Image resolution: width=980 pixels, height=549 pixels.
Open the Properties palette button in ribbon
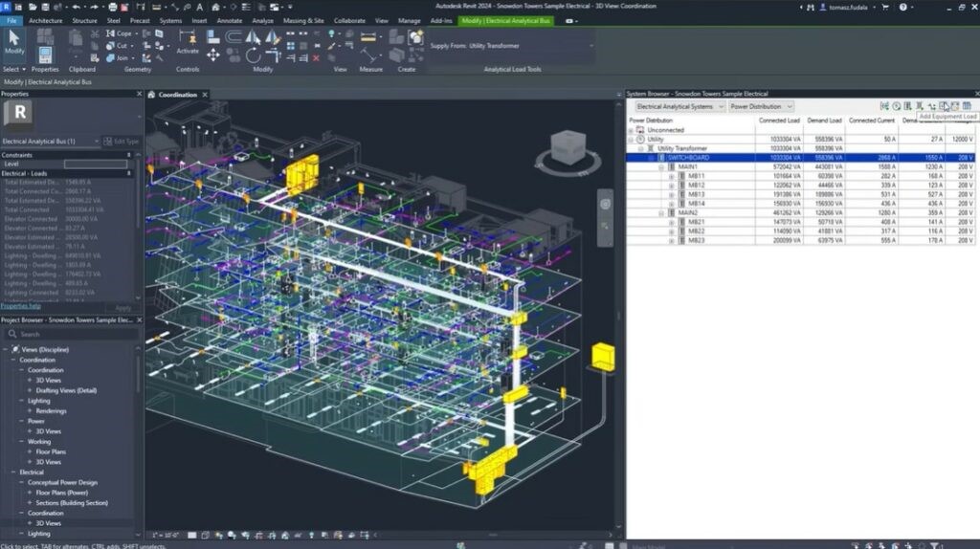pyautogui.click(x=45, y=55)
